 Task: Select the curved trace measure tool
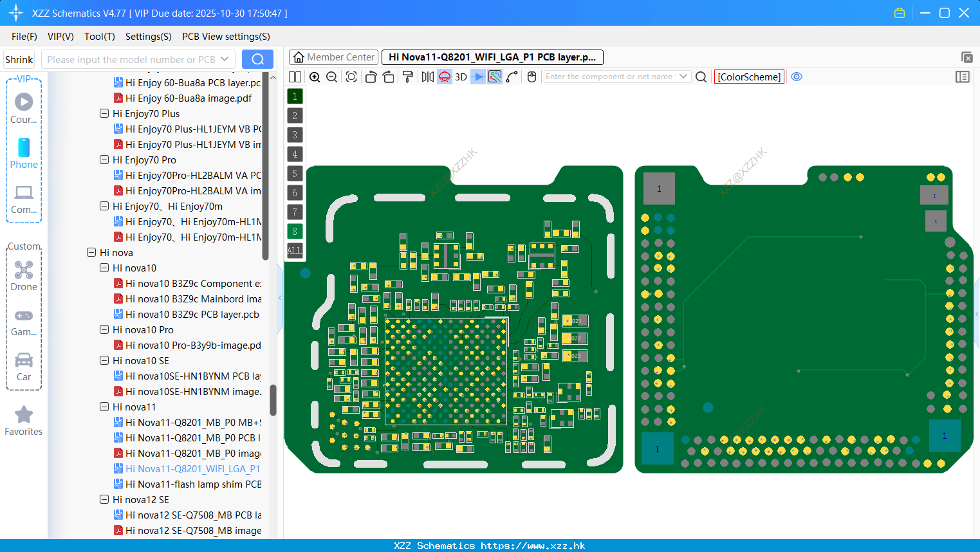pos(512,77)
